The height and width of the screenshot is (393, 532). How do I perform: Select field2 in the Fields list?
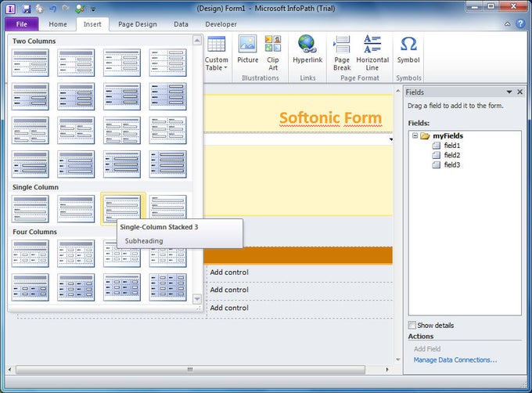click(x=451, y=155)
